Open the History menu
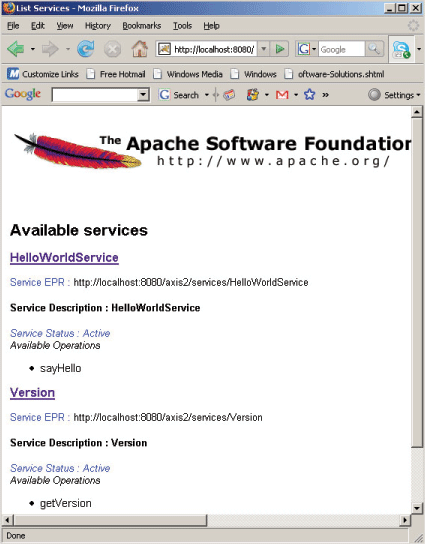The height and width of the screenshot is (544, 425). click(98, 26)
